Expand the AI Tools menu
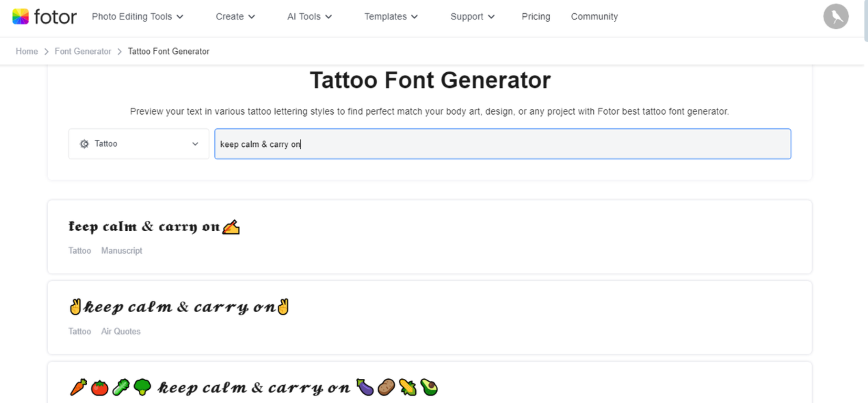This screenshot has height=403, width=868. point(310,16)
